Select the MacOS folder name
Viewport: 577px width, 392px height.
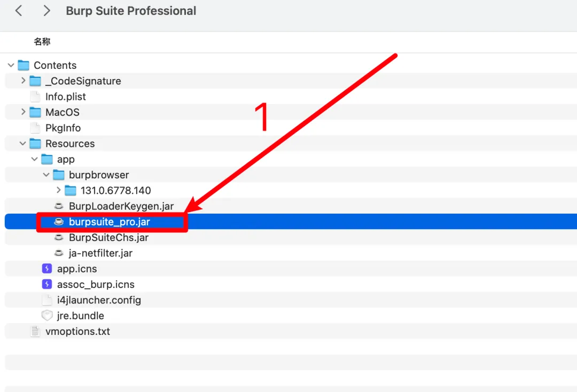pos(63,112)
